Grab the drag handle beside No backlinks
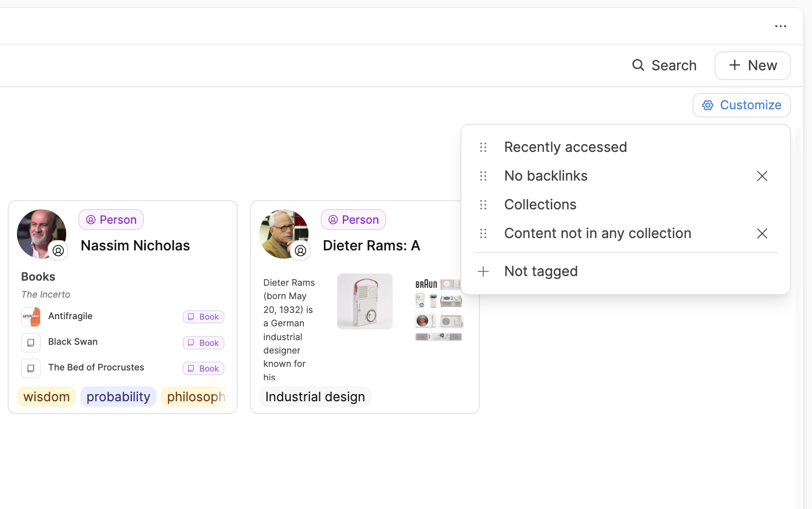 [483, 176]
